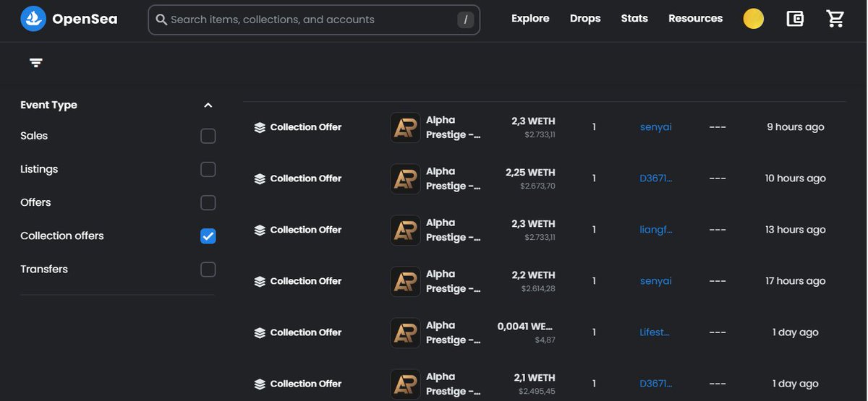Click the 2,2 WETH price
868x401 pixels.
533,275
